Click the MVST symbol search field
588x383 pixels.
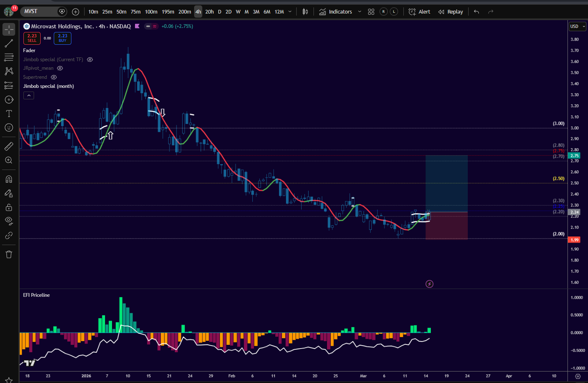39,11
